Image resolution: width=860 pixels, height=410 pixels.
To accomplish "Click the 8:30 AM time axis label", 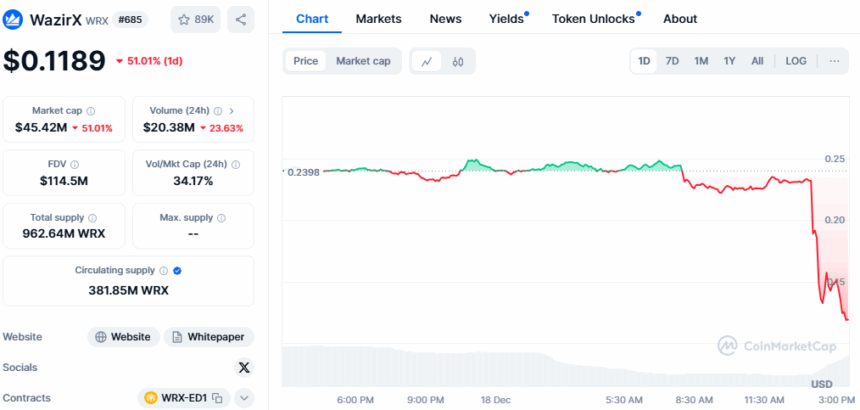I will (x=694, y=400).
